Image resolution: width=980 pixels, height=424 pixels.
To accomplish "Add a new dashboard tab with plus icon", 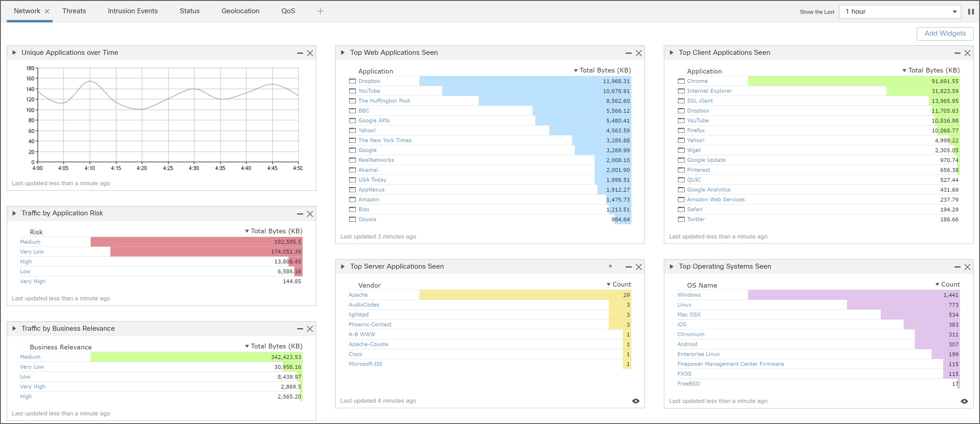I will [320, 11].
